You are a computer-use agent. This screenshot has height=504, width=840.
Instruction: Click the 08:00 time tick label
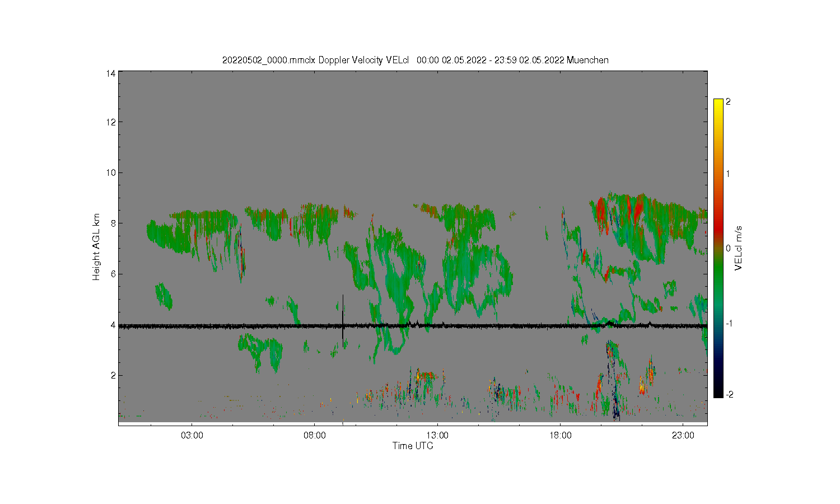pyautogui.click(x=315, y=435)
